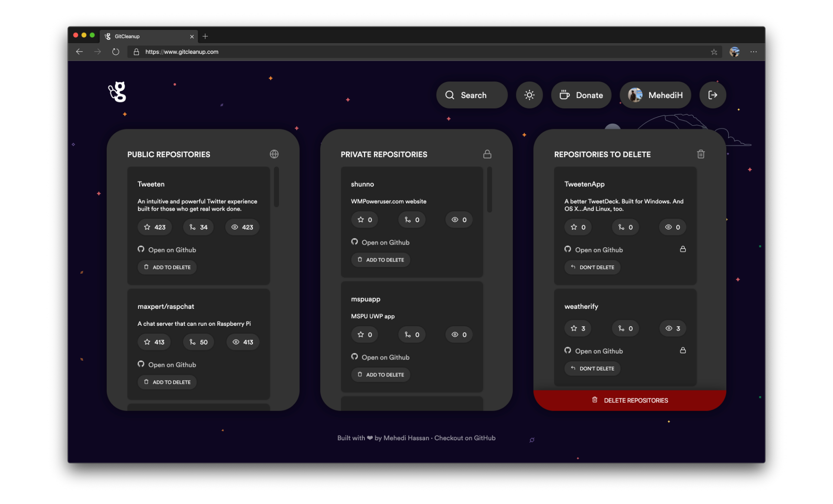The height and width of the screenshot is (504, 833).
Task: Open the MehediH profile menu
Action: (x=655, y=95)
